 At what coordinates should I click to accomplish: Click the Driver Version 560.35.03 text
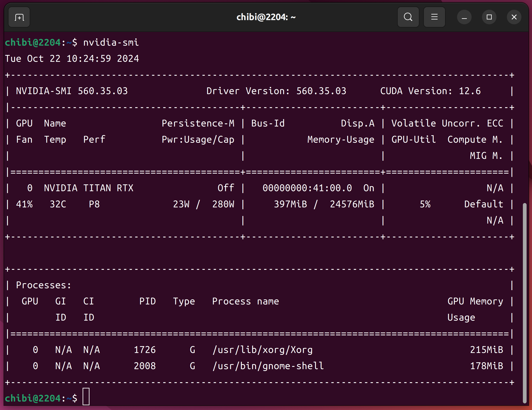coord(276,91)
